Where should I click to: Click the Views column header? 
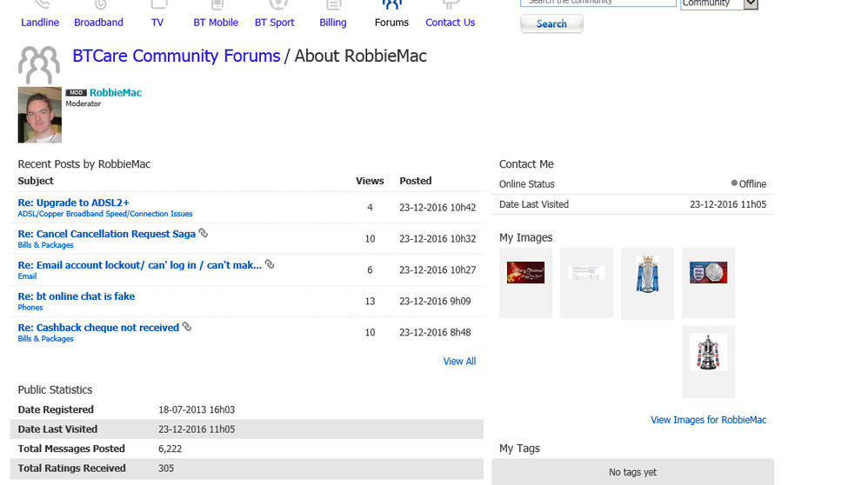370,181
